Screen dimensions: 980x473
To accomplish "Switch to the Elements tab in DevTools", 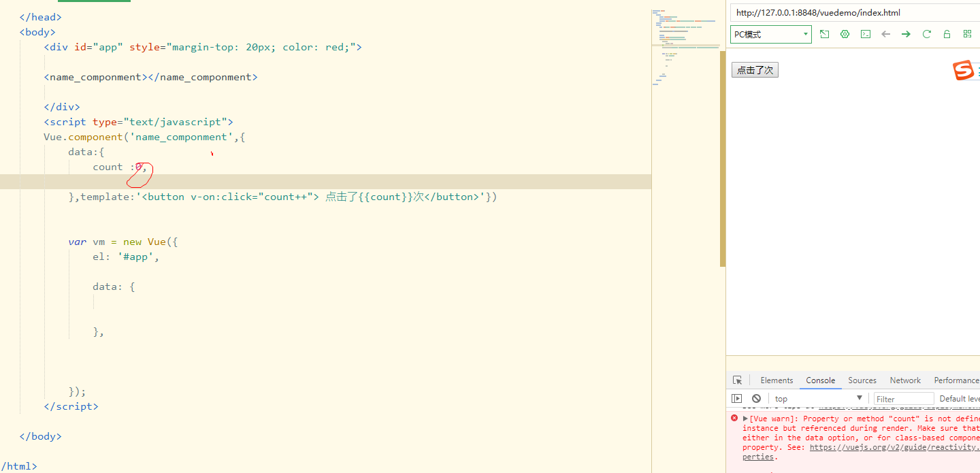I will point(777,380).
